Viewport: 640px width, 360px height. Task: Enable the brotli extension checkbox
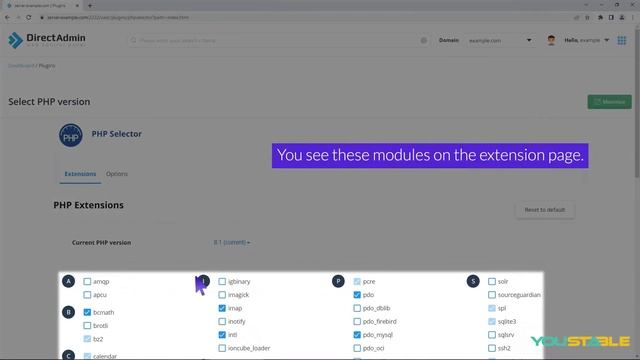[87, 326]
